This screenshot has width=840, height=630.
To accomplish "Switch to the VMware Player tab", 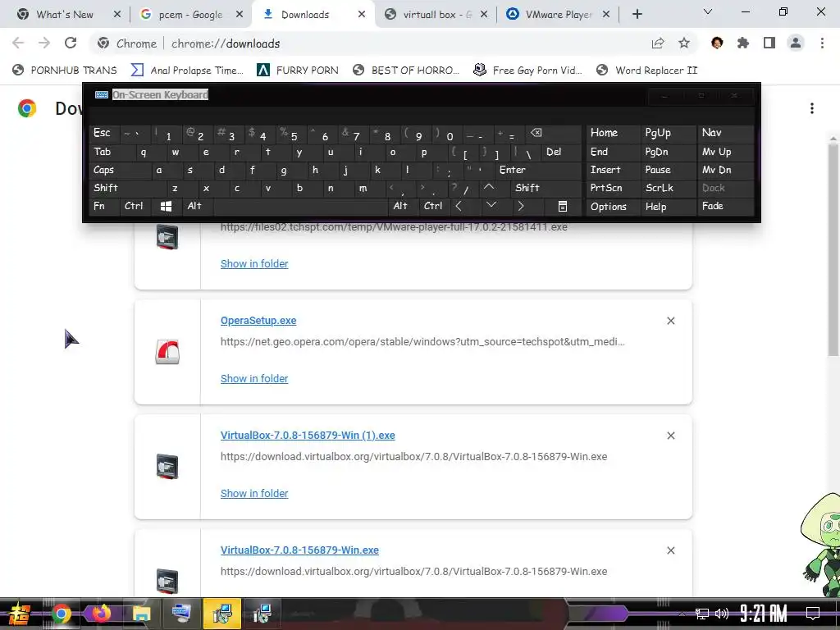I will pyautogui.click(x=559, y=15).
